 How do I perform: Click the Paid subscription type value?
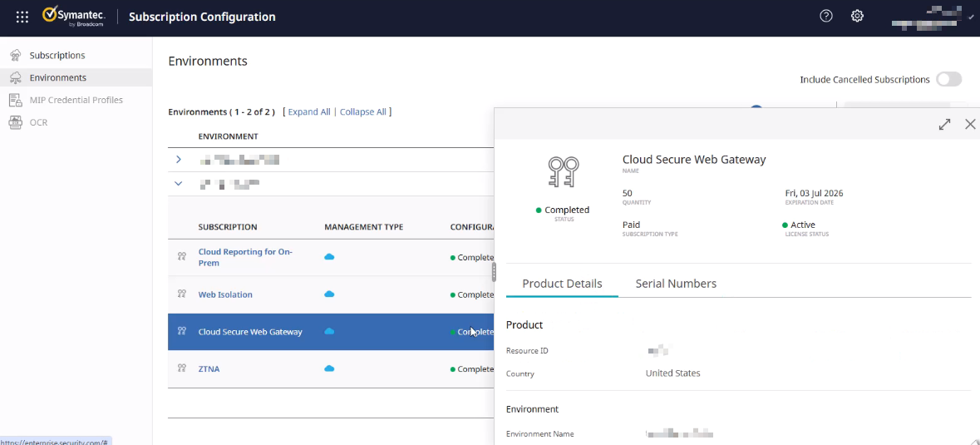coord(631,225)
